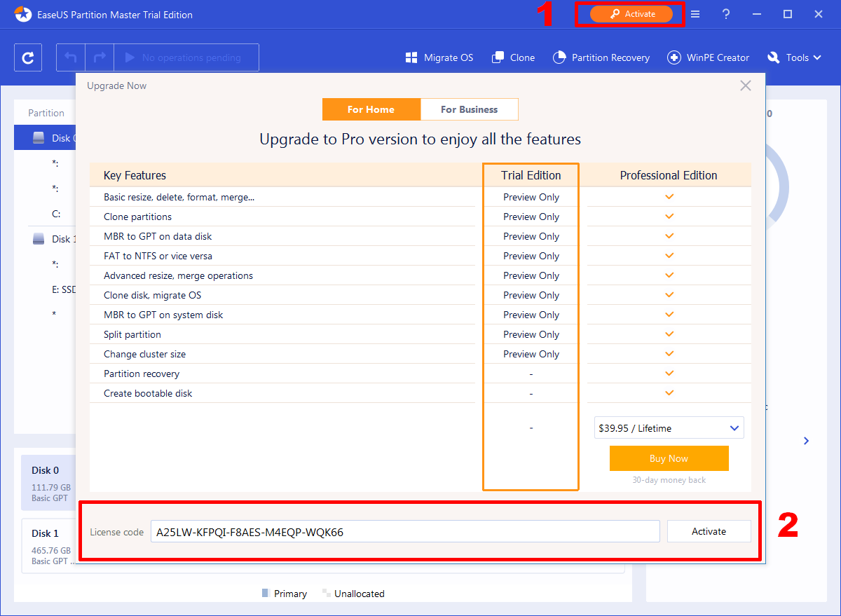Select the E: SSD partition row
The height and width of the screenshot is (616, 841).
click(45, 289)
